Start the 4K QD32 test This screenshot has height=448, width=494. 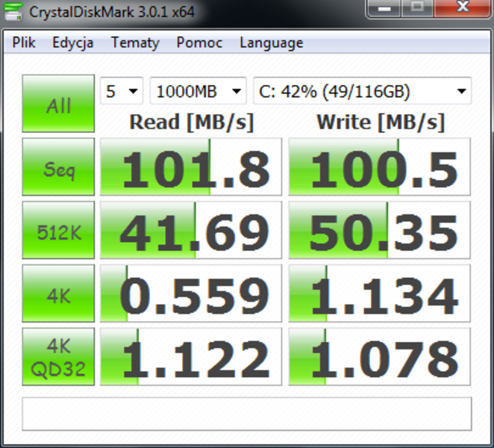pos(58,357)
